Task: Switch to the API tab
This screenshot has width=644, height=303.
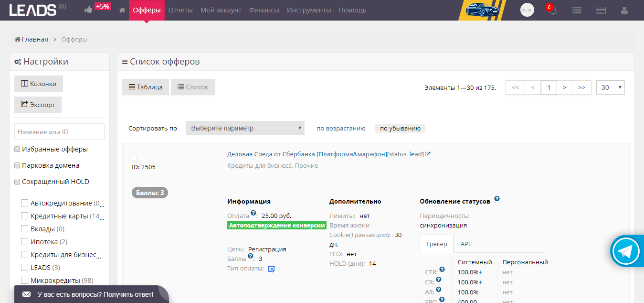Action: [465, 244]
